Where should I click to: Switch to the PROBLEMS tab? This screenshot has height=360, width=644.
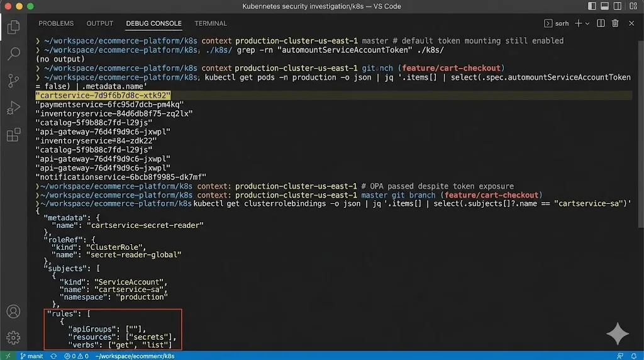click(x=56, y=23)
